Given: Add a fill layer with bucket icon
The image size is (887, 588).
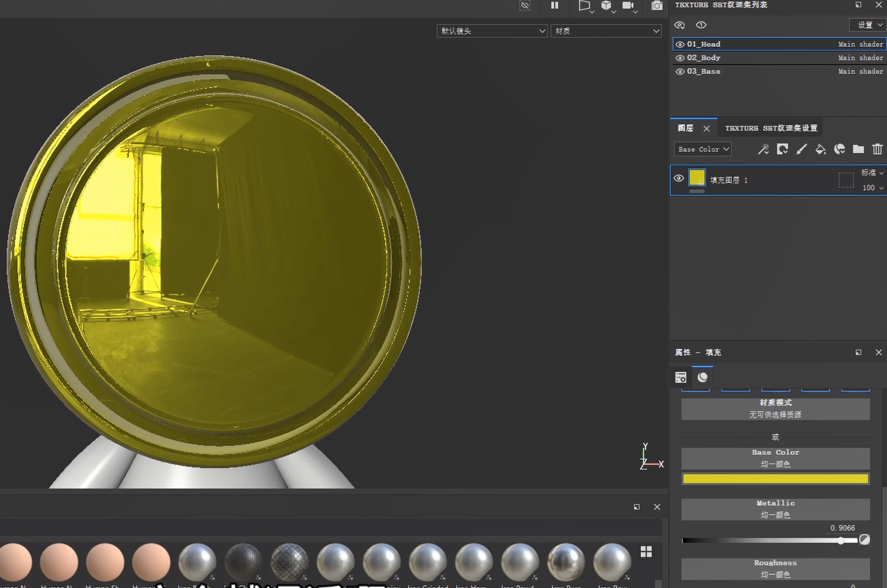Looking at the screenshot, I should click(x=820, y=149).
